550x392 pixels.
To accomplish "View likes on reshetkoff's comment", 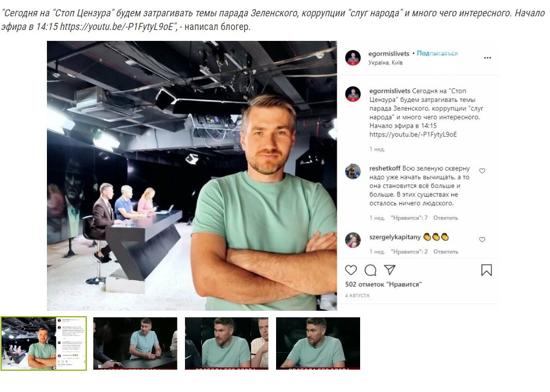I will (409, 218).
